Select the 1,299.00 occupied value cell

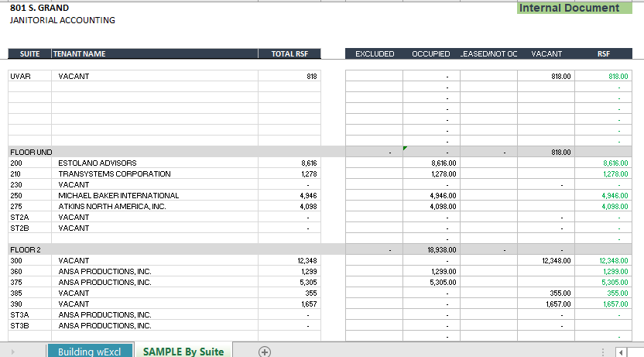431,272
